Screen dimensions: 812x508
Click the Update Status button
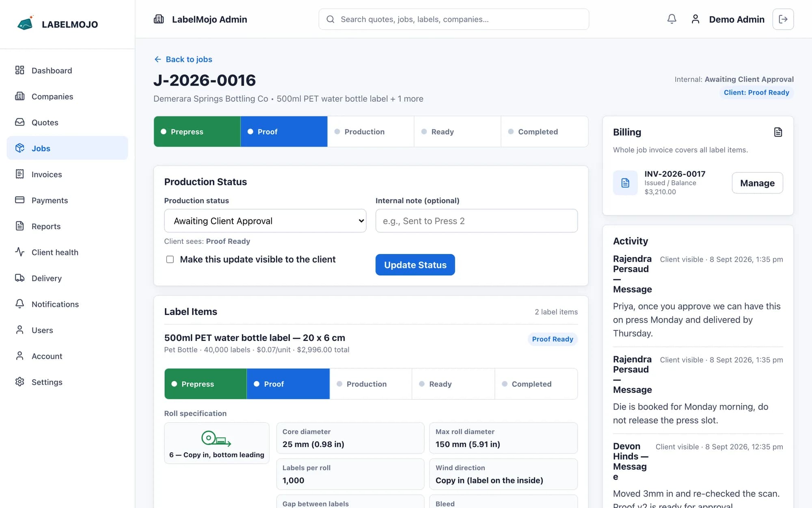point(415,265)
